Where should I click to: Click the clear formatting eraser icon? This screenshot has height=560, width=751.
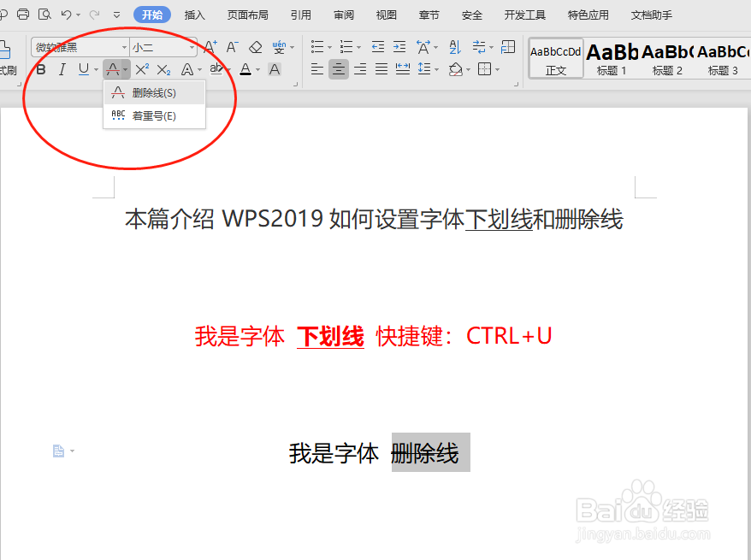pos(255,47)
